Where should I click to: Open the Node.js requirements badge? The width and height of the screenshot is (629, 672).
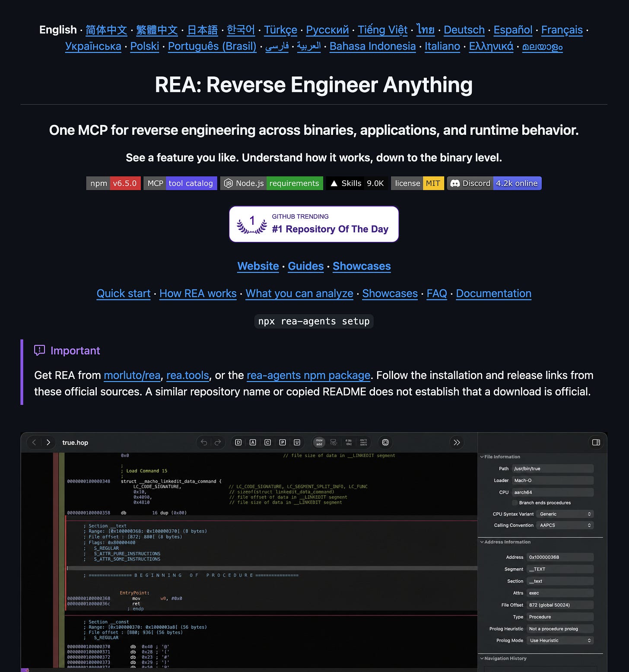click(272, 183)
